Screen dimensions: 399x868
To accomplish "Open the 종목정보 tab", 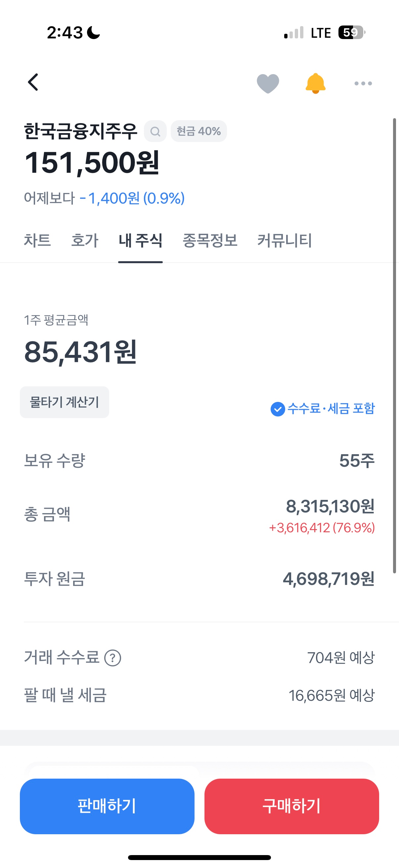I will click(210, 241).
